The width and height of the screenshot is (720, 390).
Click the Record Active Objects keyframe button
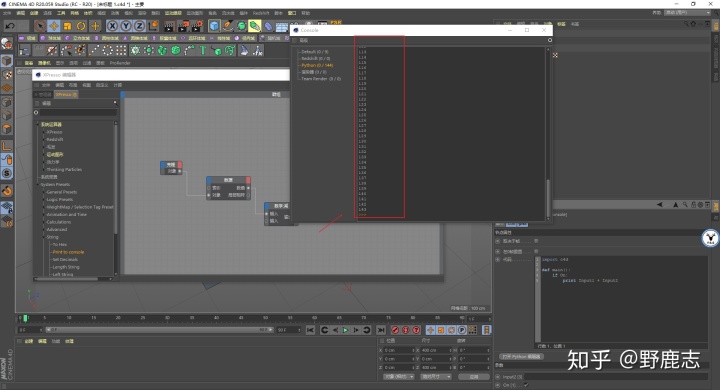(x=395, y=330)
